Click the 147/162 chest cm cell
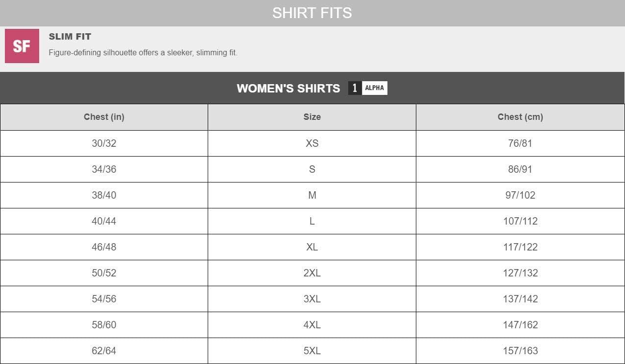This screenshot has width=625, height=364. click(x=520, y=325)
